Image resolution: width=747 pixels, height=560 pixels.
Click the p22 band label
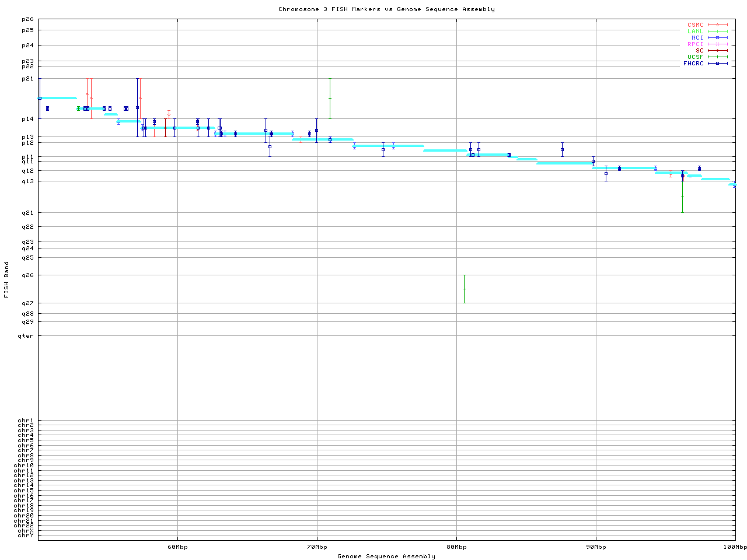coord(28,66)
